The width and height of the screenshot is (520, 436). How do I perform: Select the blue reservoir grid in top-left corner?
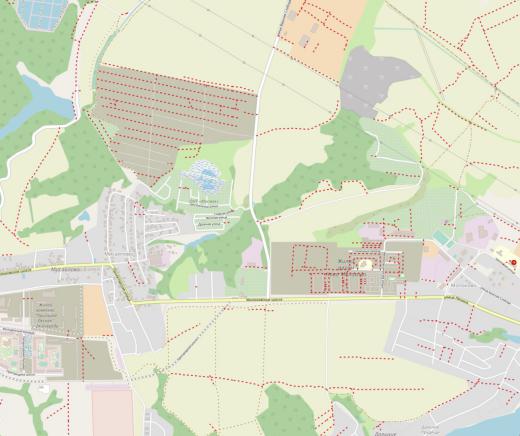click(x=42, y=14)
